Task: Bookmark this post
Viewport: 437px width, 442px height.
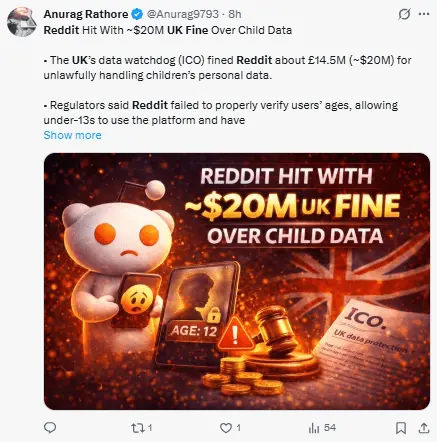Action: pos(401,428)
